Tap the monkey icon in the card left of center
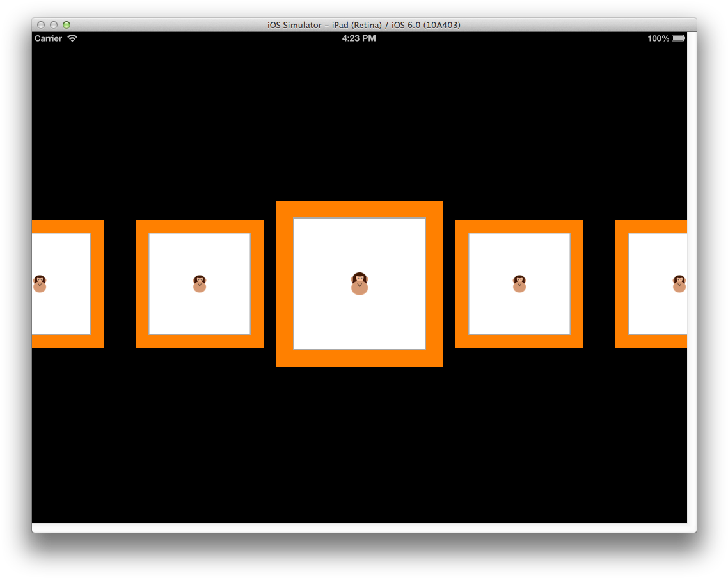728x578 pixels. click(200, 284)
